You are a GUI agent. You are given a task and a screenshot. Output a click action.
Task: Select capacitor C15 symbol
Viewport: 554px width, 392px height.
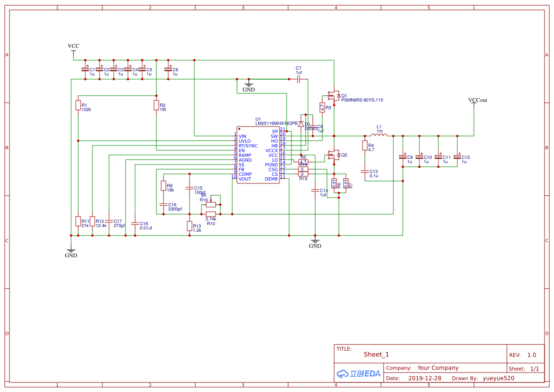pos(190,188)
